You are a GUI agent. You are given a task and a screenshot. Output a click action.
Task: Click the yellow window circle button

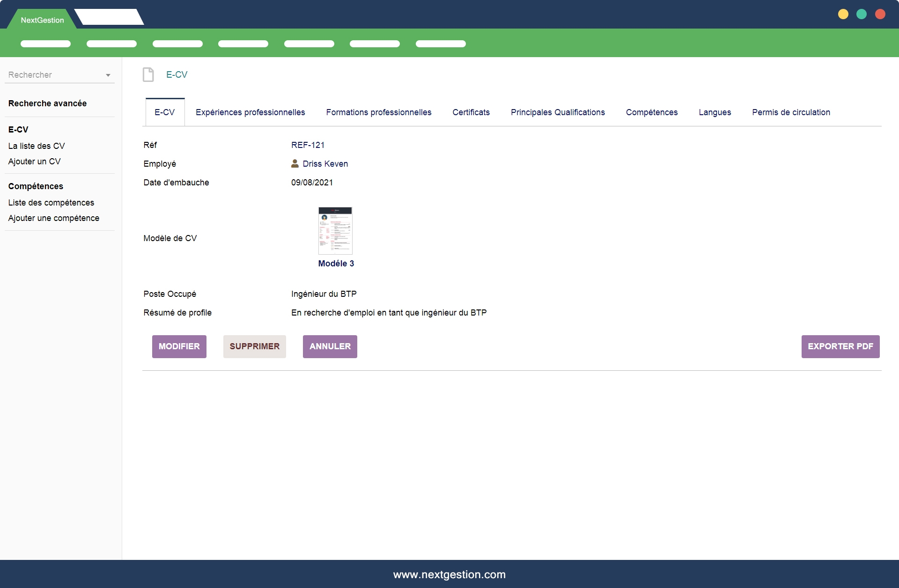pos(843,15)
